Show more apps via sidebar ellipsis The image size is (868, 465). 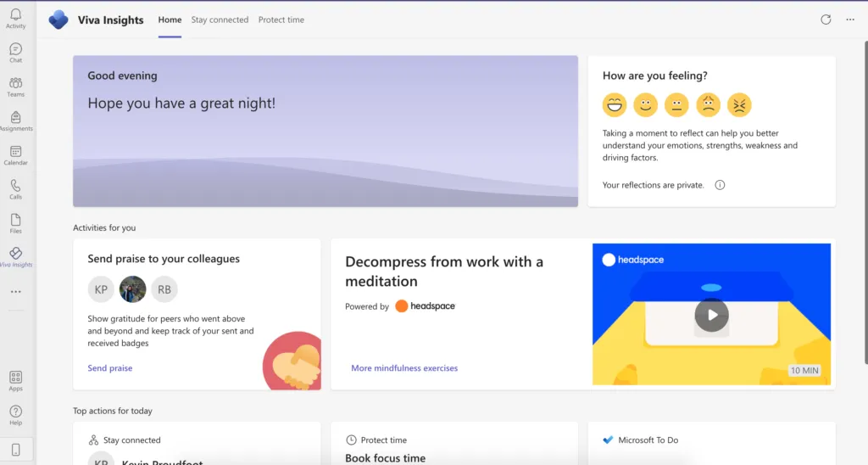point(15,292)
